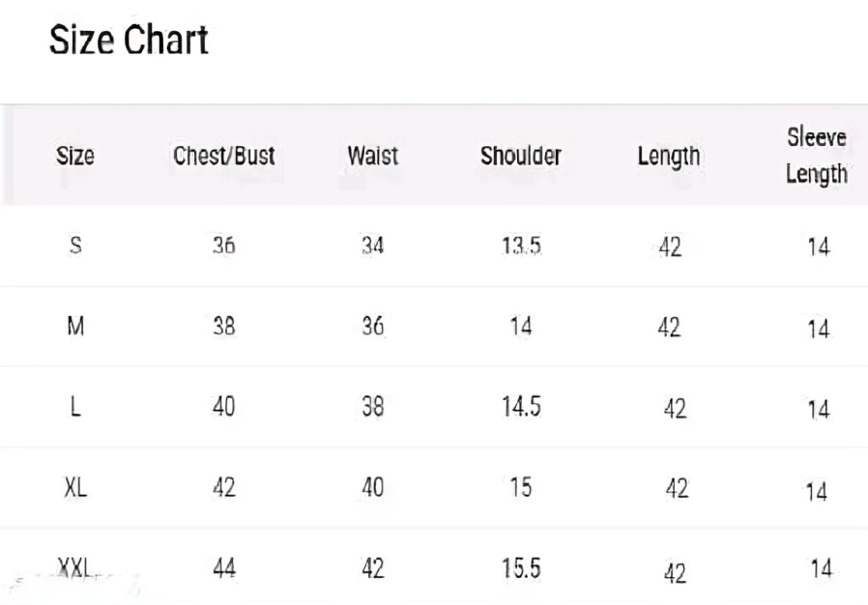Select the L size row label
The image size is (868, 605).
pyautogui.click(x=75, y=407)
